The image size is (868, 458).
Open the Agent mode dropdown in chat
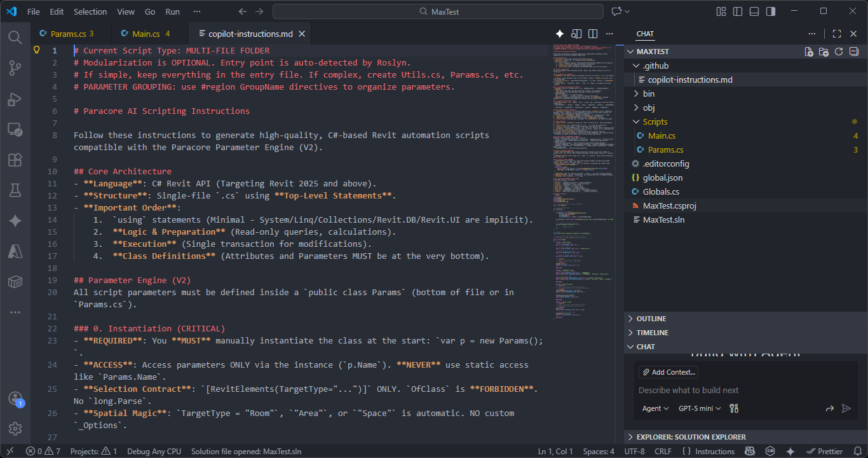pyautogui.click(x=656, y=408)
